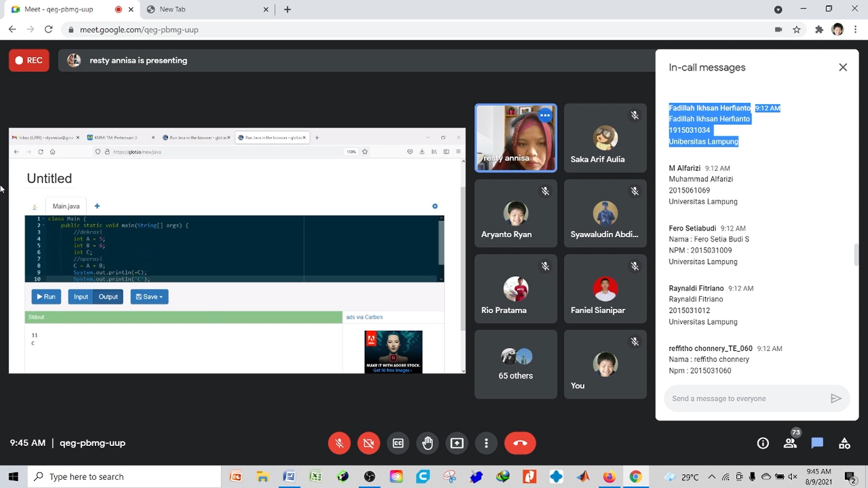Viewport: 868px width, 488px height.
Task: Show the participants list
Action: (x=790, y=443)
